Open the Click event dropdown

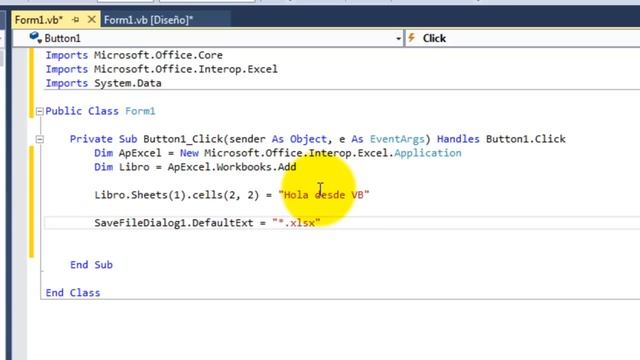522,38
